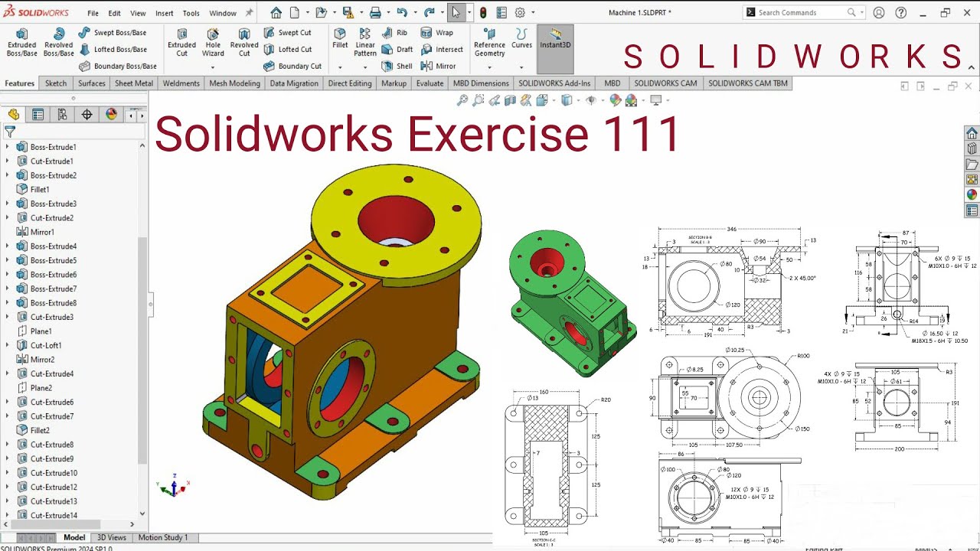This screenshot has width=980, height=551.
Task: Open the Sheet Metal tab
Action: (x=134, y=83)
